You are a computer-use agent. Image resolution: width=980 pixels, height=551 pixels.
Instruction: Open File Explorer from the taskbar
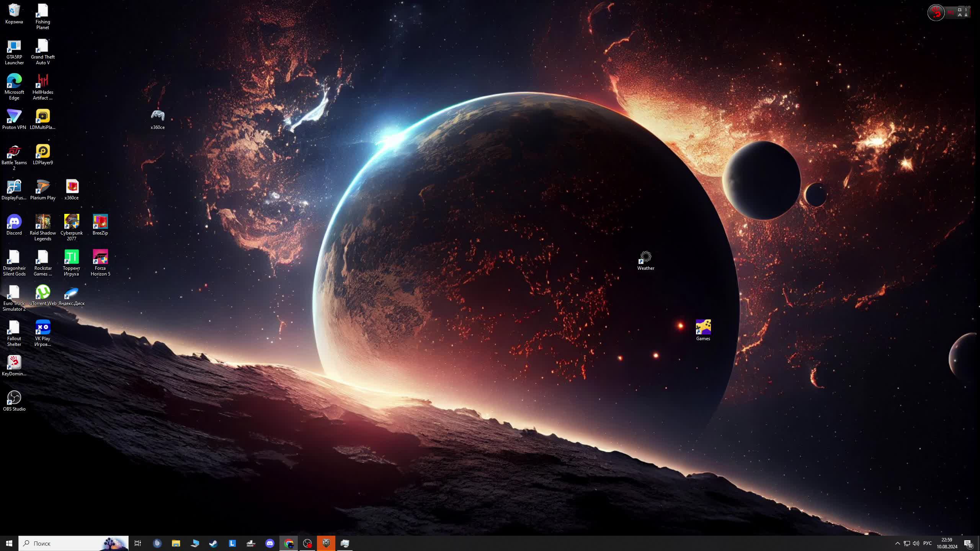(x=176, y=543)
